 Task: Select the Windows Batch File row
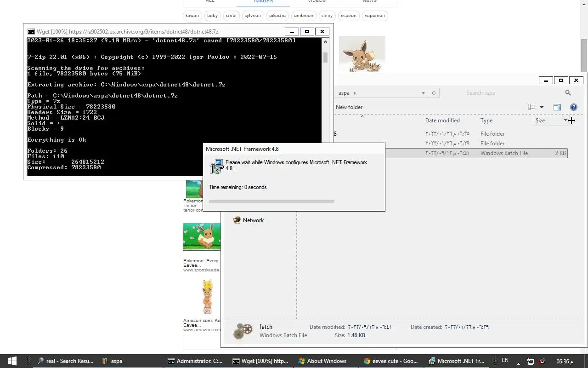click(x=475, y=153)
